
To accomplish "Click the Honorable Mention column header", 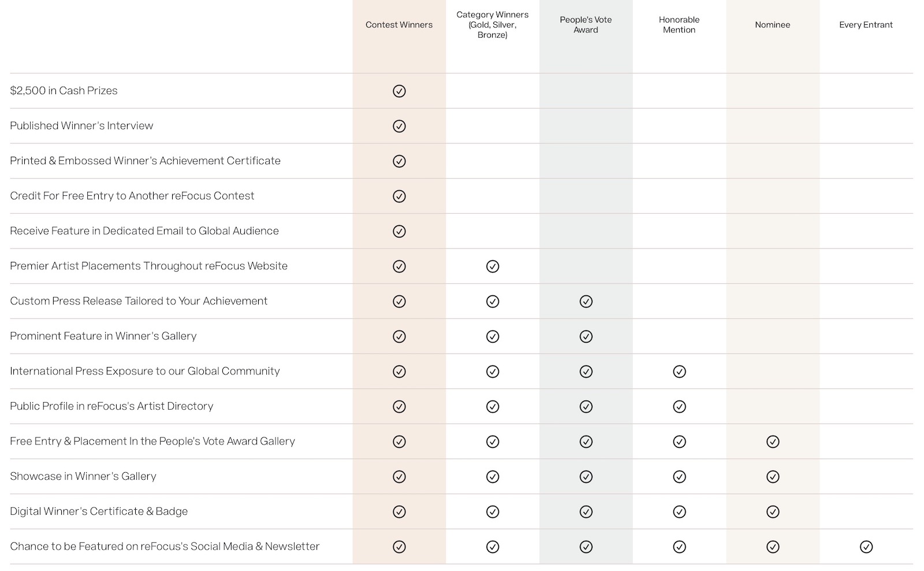I will tap(679, 25).
